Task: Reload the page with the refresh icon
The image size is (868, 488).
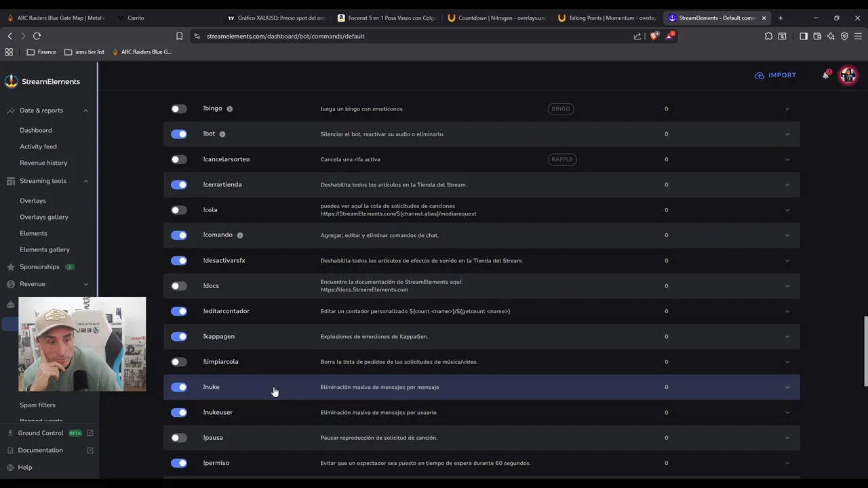Action: click(x=37, y=36)
